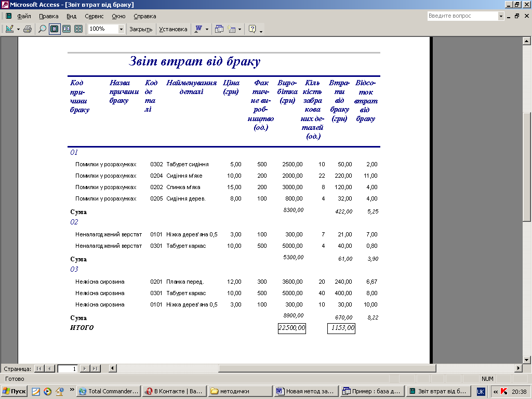This screenshot has width=532, height=399.
Task: Click Планка перед. detail name
Action: click(185, 282)
